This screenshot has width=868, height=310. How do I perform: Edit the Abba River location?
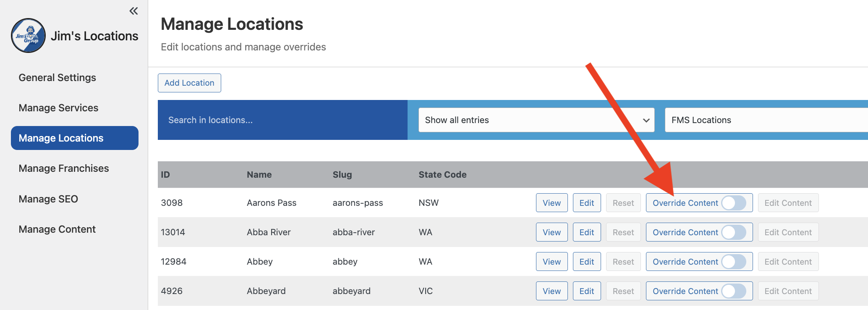[x=586, y=232]
